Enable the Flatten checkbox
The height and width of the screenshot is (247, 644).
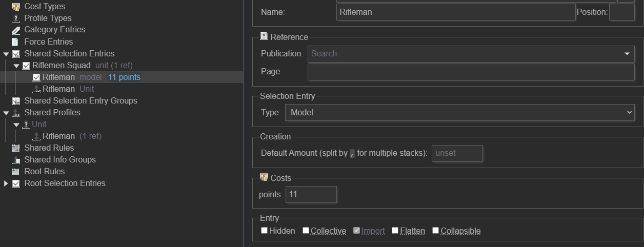point(395,231)
